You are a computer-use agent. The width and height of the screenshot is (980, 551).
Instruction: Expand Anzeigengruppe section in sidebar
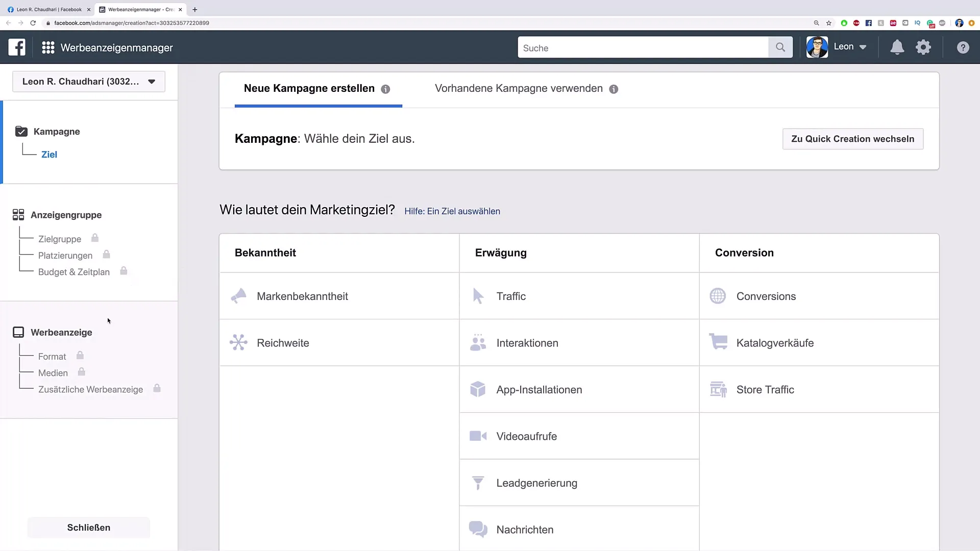tap(66, 215)
